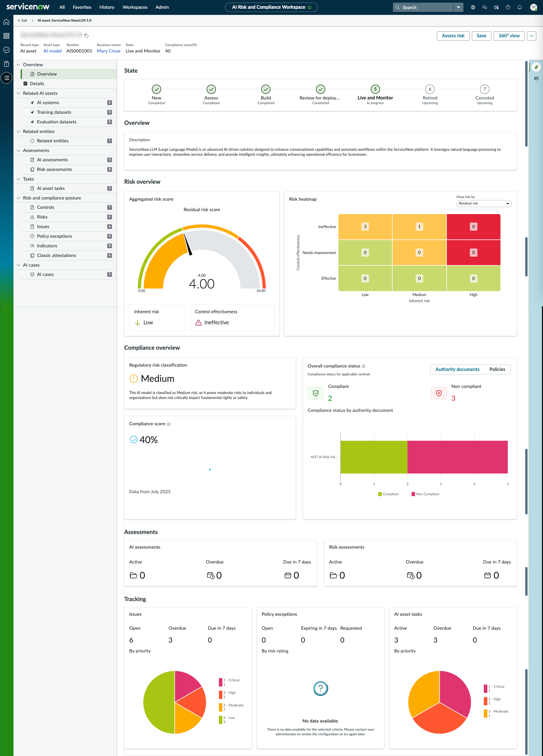The image size is (543, 756).
Task: Open the attachments paperclip icon
Action: 536,67
